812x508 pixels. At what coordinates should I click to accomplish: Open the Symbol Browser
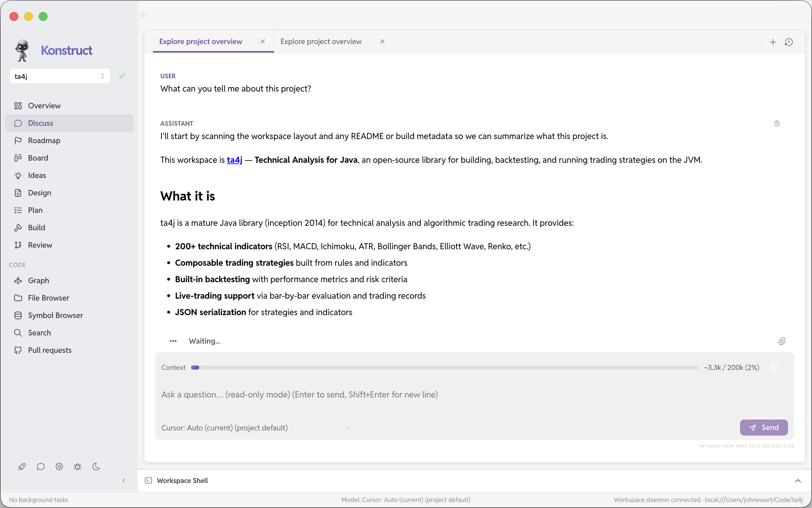point(69,315)
